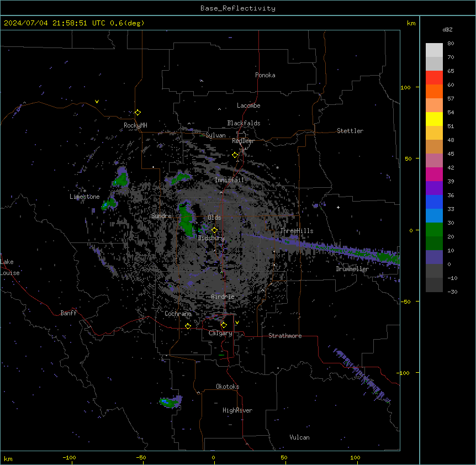Screen dimensions: 476x465
Task: Select the Blackfalds label
Action: tap(244, 123)
